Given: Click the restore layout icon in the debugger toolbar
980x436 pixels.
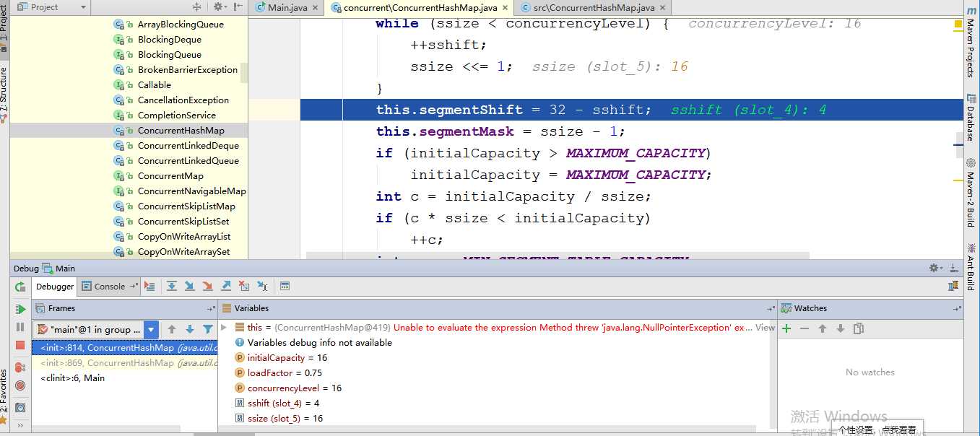Looking at the screenshot, I should 953,286.
